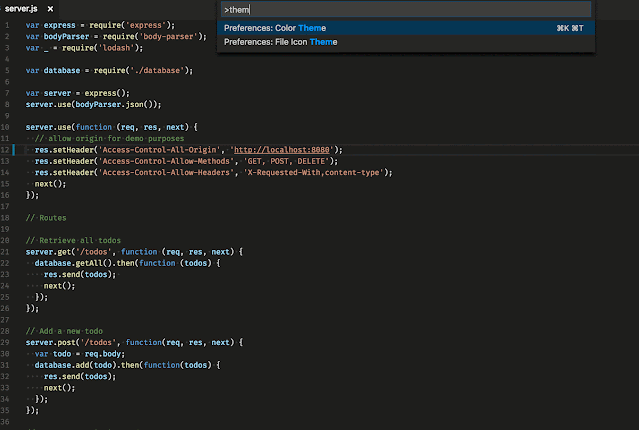Close the server.js editor tab
The height and width of the screenshot is (430, 639).
[50, 9]
